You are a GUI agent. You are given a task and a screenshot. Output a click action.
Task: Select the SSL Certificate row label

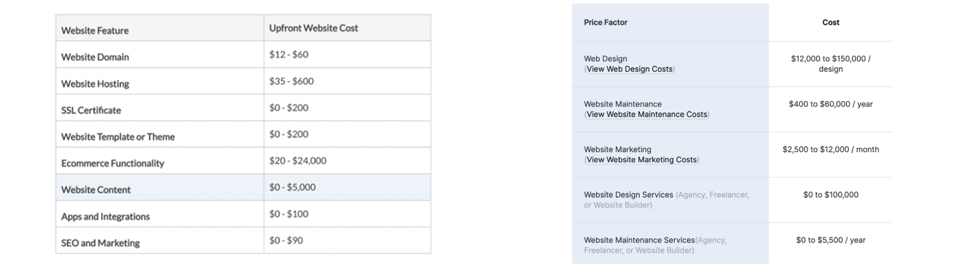click(91, 110)
